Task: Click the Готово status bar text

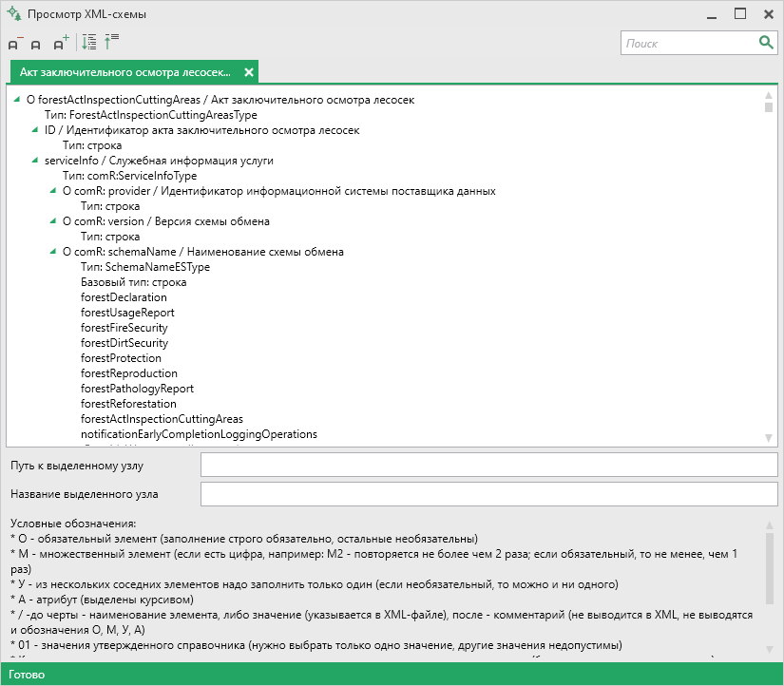Action: [27, 675]
